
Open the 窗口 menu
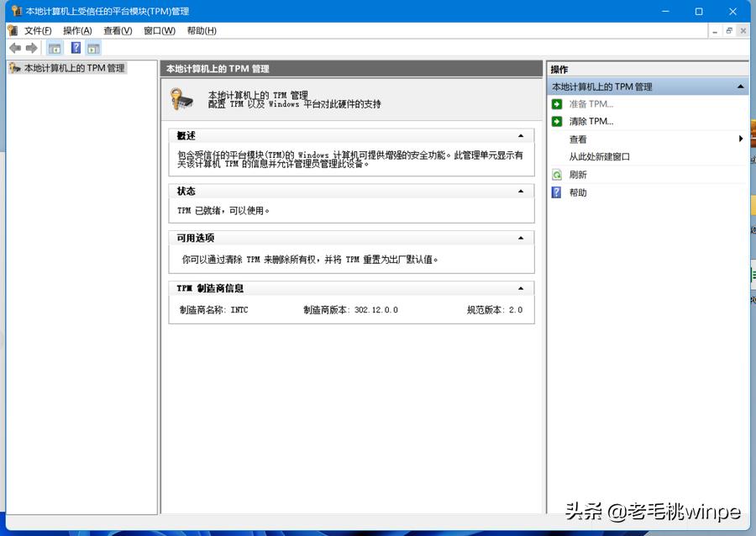pyautogui.click(x=159, y=30)
